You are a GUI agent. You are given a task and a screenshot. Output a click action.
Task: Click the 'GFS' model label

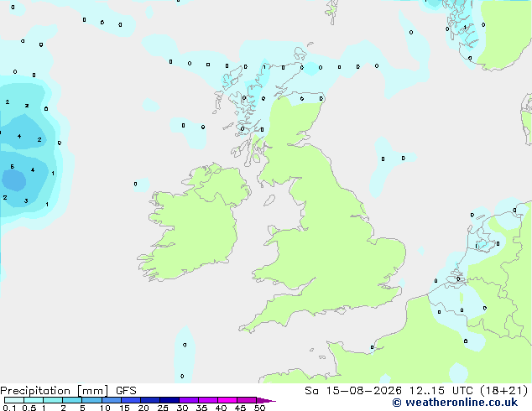pos(126,391)
